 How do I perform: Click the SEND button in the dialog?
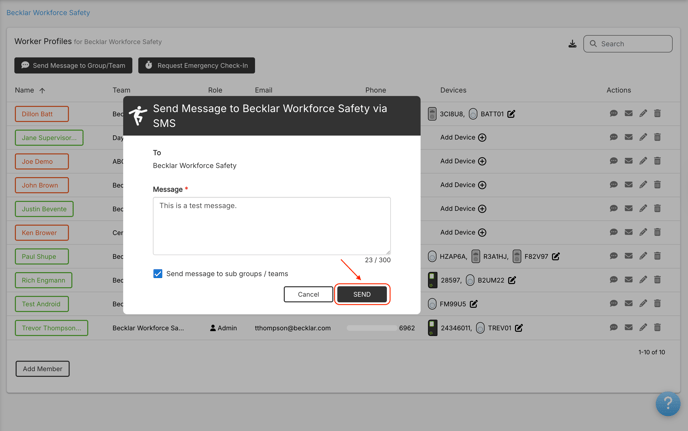point(362,294)
